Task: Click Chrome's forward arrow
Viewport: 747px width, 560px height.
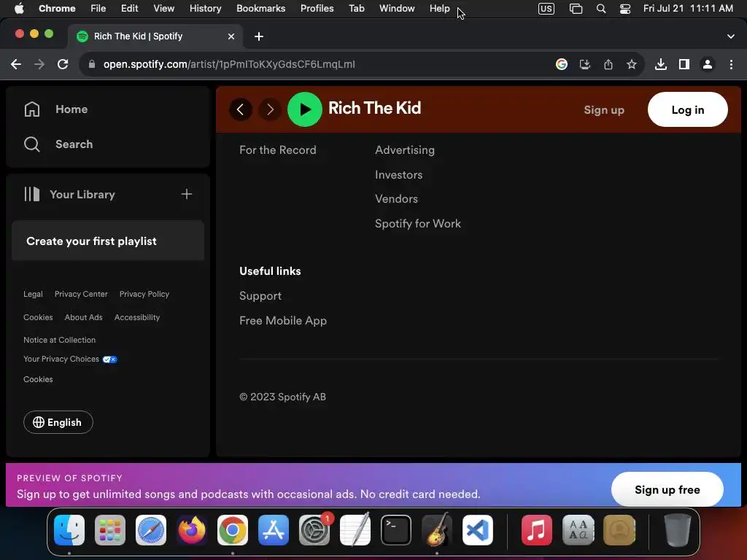Action: pyautogui.click(x=39, y=64)
